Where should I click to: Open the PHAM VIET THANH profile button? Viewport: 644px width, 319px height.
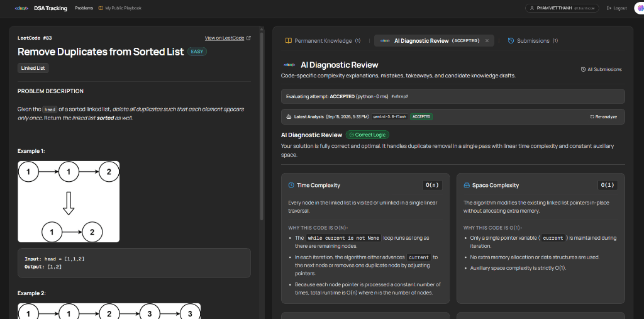[562, 8]
